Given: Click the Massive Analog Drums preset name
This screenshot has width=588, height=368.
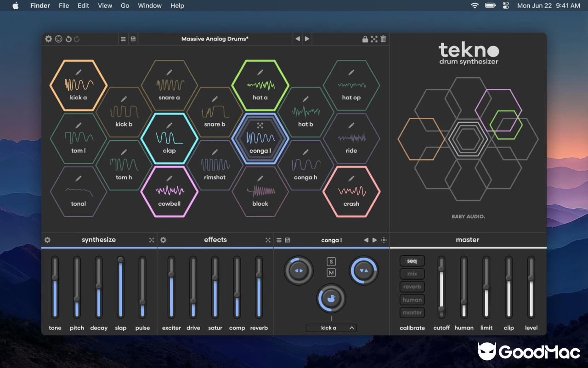Looking at the screenshot, I should point(215,39).
